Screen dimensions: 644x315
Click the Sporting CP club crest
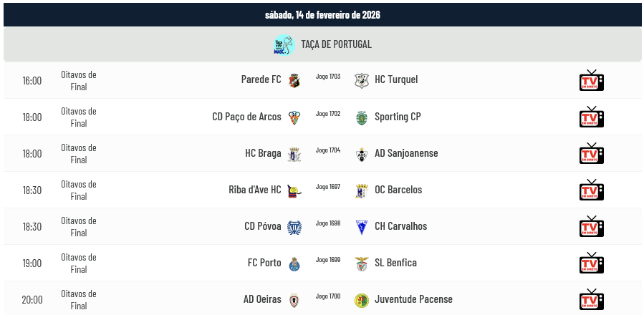tap(361, 117)
